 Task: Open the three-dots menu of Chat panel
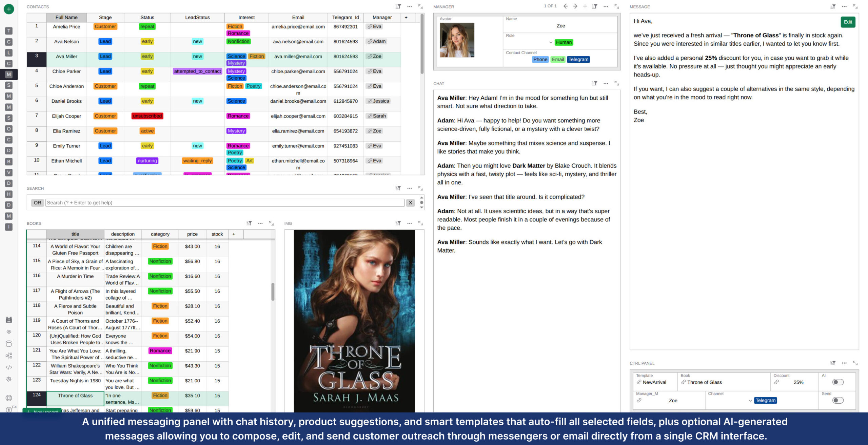point(606,83)
